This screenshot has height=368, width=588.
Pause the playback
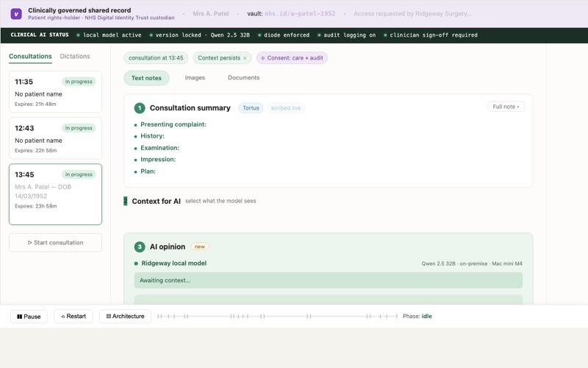(x=29, y=316)
